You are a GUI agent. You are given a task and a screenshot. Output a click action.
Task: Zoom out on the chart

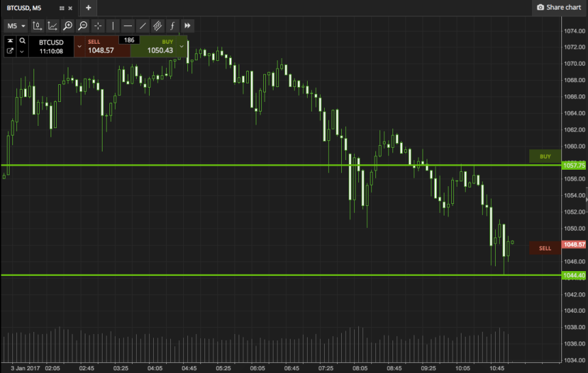coord(83,26)
